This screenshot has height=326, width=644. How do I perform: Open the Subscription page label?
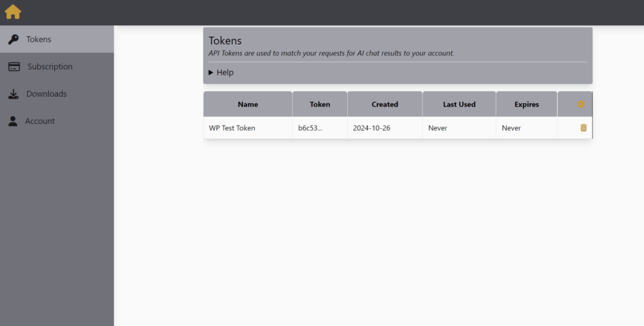50,67
